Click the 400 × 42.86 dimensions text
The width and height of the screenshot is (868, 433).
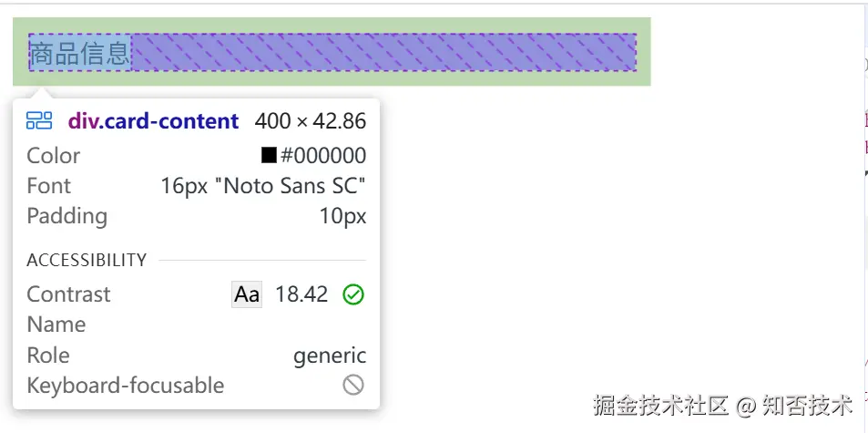(x=311, y=121)
